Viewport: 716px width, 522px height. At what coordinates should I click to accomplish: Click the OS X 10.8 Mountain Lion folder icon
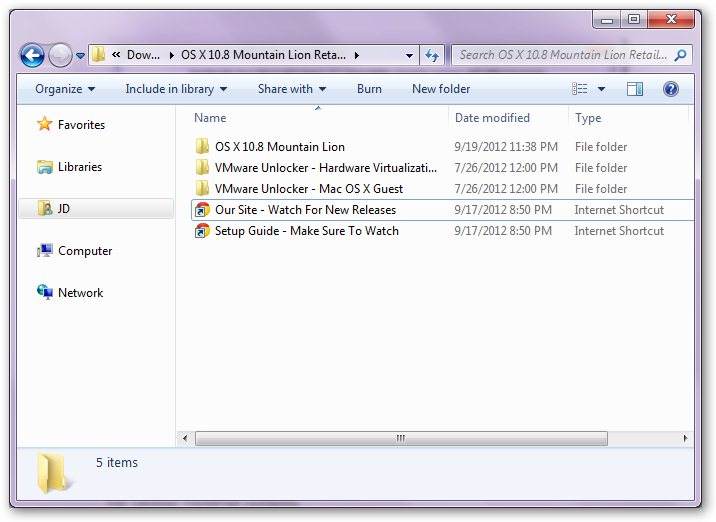(x=202, y=146)
